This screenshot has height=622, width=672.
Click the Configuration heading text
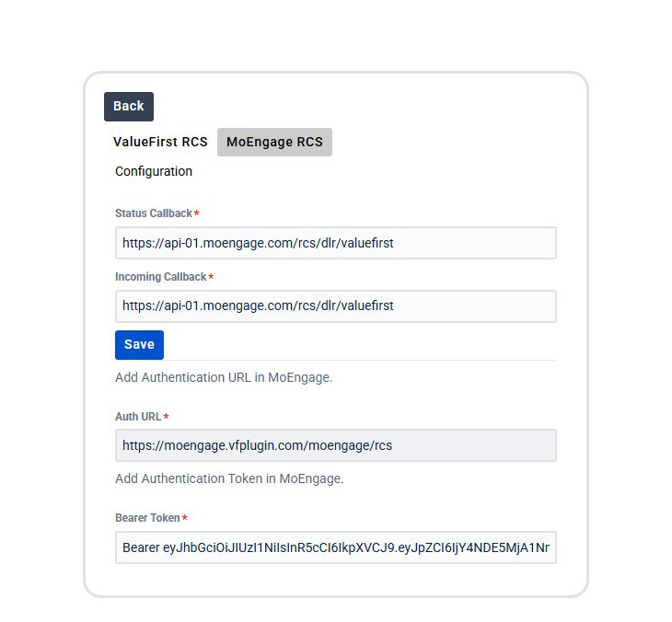click(x=154, y=171)
